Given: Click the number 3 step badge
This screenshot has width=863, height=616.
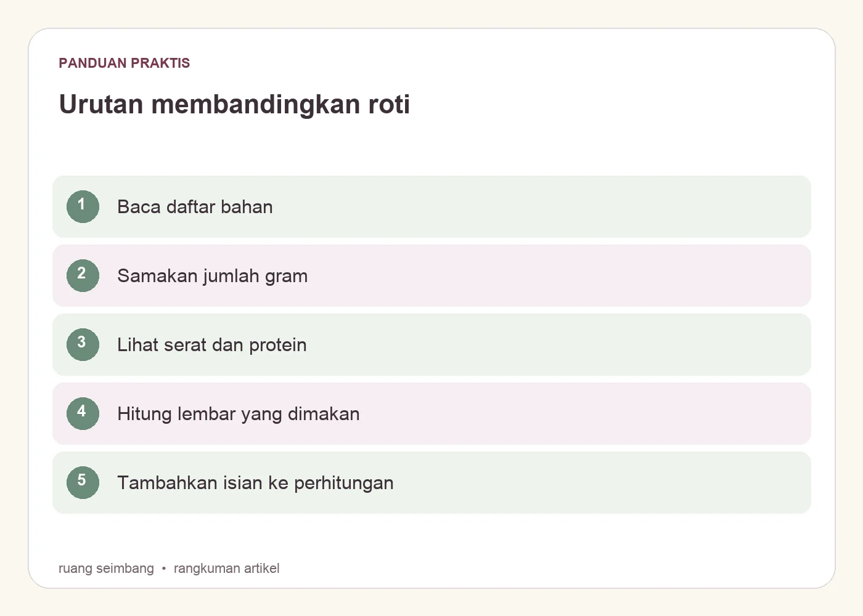Looking at the screenshot, I should pos(83,344).
